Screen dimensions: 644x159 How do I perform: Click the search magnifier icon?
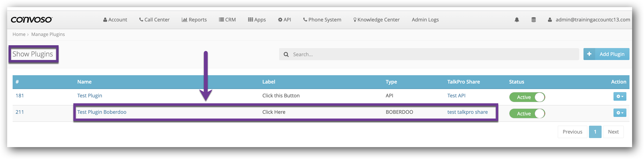286,55
